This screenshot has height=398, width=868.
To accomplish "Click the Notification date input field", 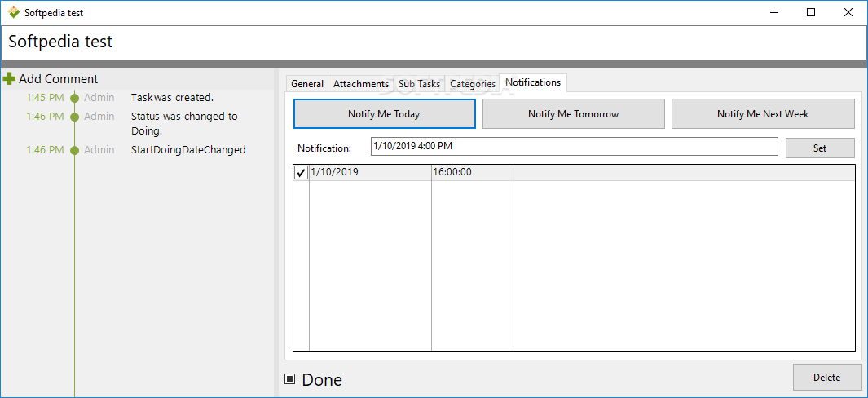I will tap(574, 147).
